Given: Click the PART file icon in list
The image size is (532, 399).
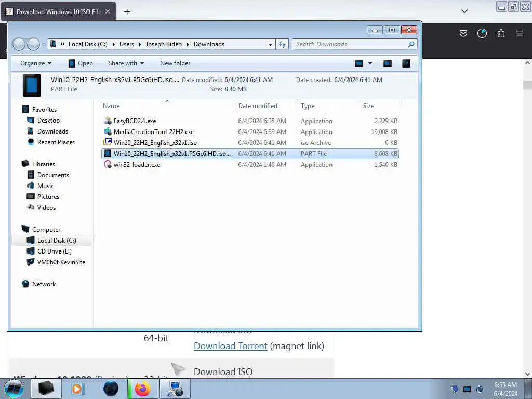Looking at the screenshot, I should [x=108, y=153].
